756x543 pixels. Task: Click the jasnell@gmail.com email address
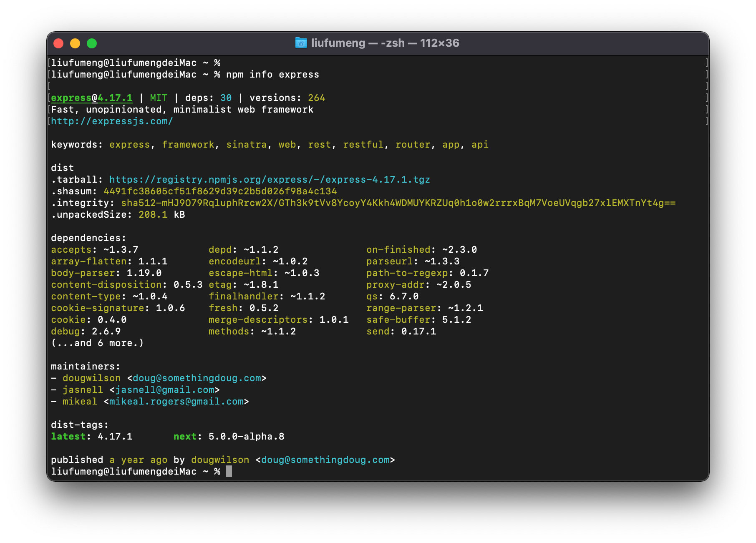pos(165,390)
